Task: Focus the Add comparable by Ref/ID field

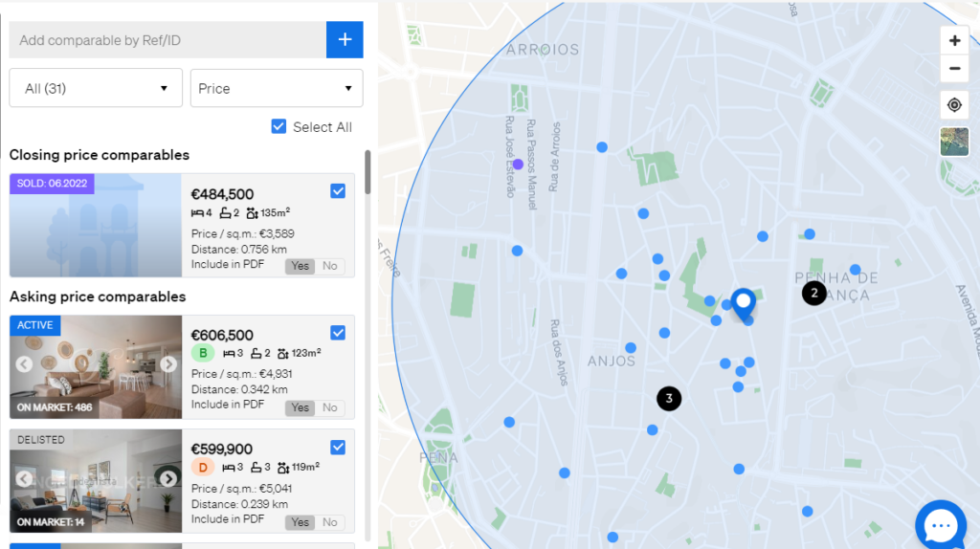Action: pyautogui.click(x=167, y=40)
